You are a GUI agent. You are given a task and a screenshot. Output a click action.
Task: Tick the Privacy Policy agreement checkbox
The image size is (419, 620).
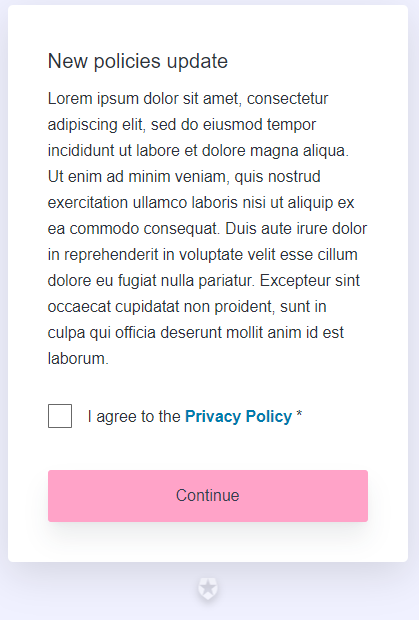[x=60, y=416]
